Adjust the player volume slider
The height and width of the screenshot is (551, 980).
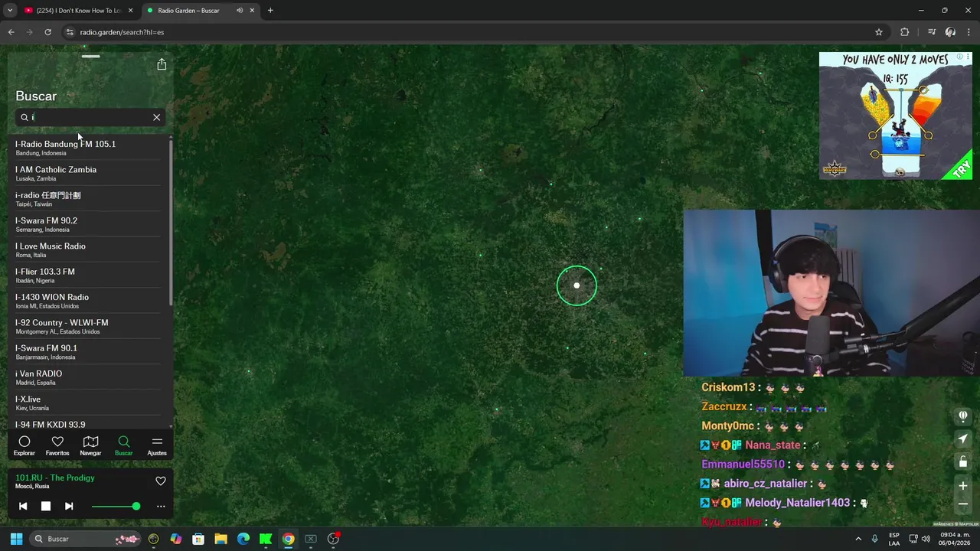tap(116, 506)
